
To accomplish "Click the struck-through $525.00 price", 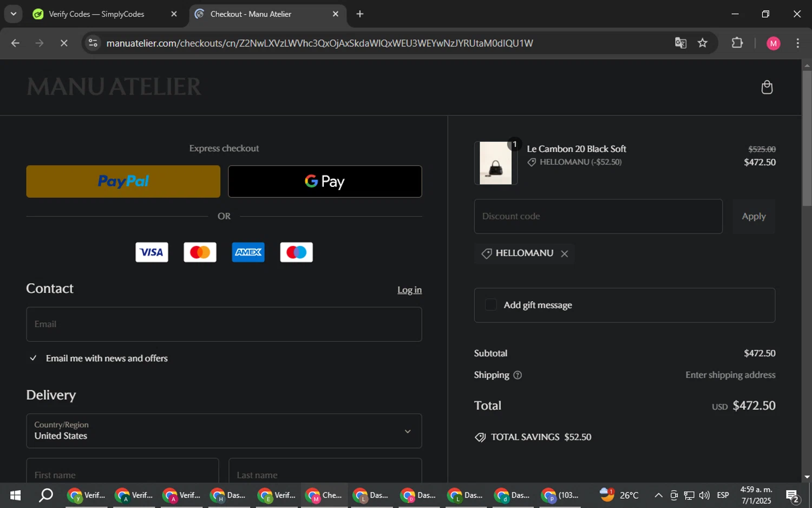I will point(762,149).
